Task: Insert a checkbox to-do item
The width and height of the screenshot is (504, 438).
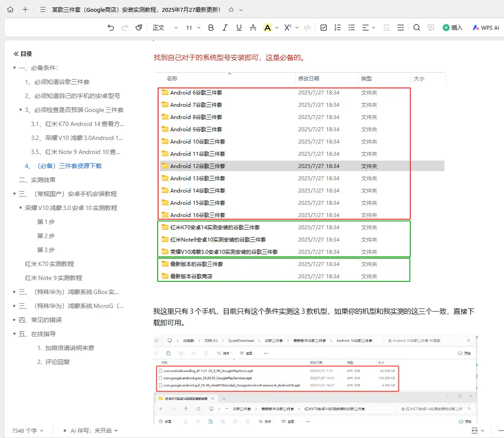Action: tap(323, 28)
